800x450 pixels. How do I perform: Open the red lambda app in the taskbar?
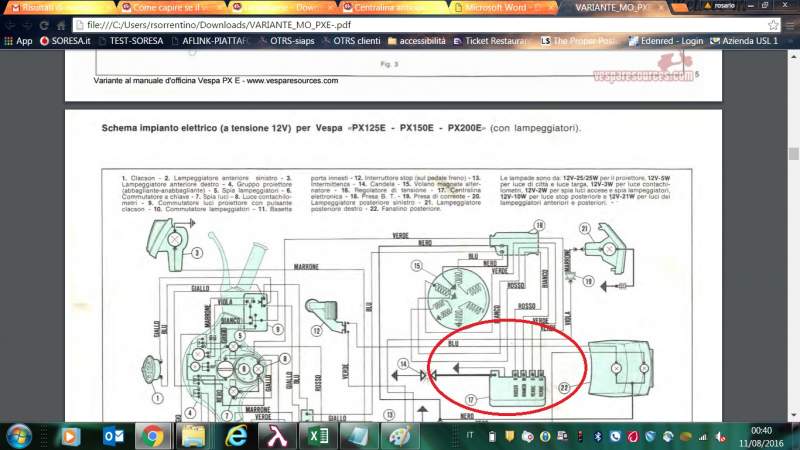[277, 436]
